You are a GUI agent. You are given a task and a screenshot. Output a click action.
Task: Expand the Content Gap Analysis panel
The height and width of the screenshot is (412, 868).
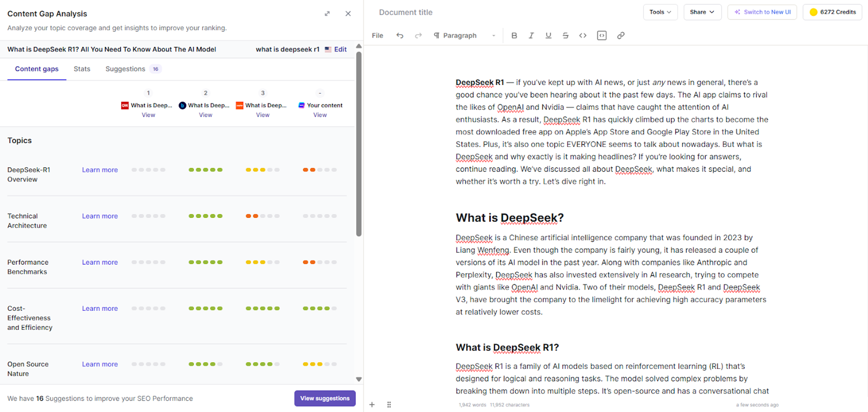(327, 14)
